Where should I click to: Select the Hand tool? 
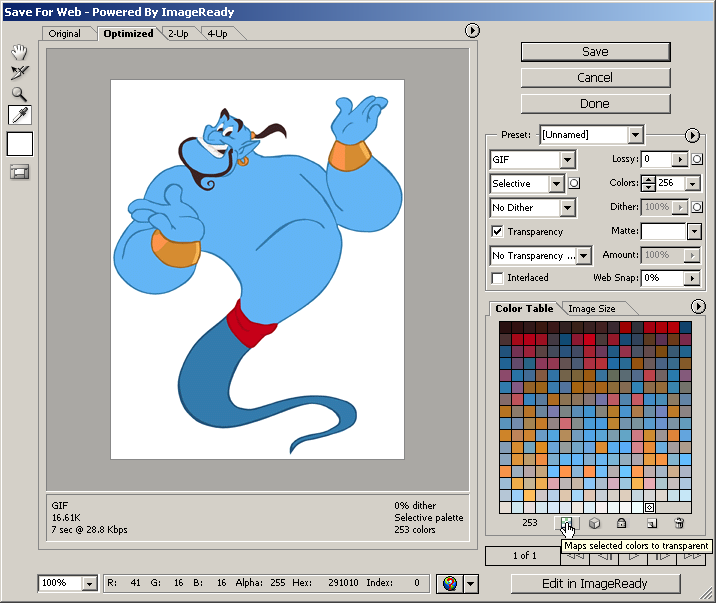coord(19,52)
